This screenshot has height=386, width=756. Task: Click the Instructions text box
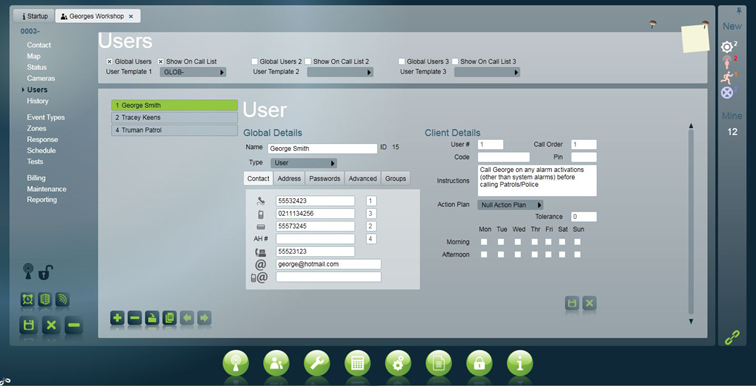click(537, 181)
